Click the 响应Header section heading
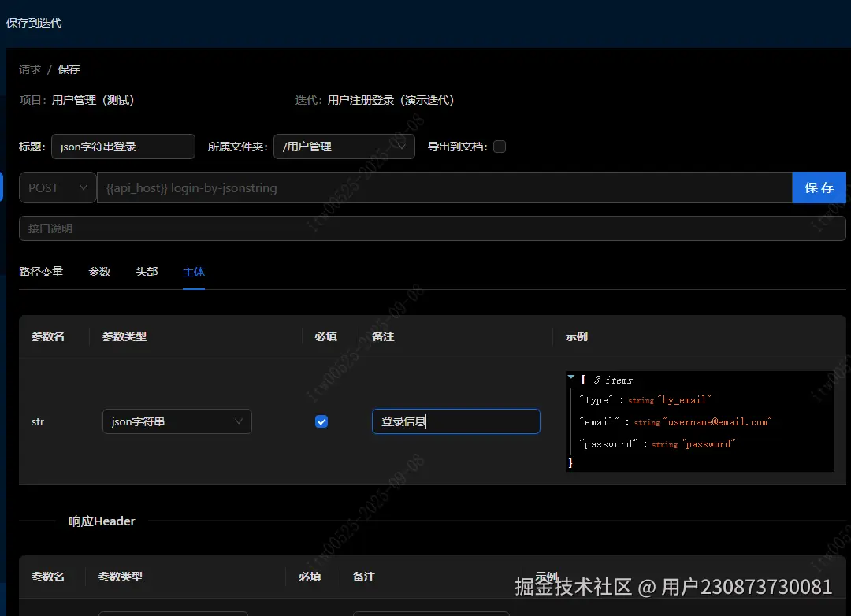Viewport: 851px width, 616px height. pyautogui.click(x=102, y=521)
